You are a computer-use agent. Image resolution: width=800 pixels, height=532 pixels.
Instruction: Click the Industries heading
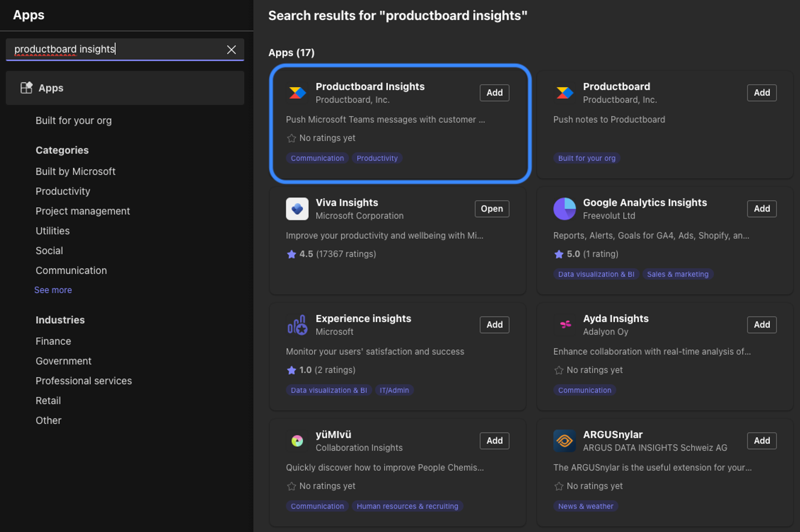[x=60, y=320]
